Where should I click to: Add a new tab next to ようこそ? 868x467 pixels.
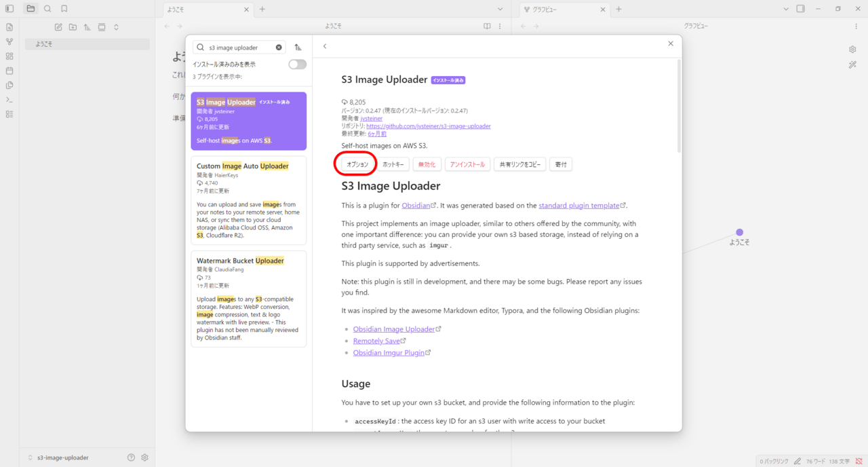pos(262,10)
